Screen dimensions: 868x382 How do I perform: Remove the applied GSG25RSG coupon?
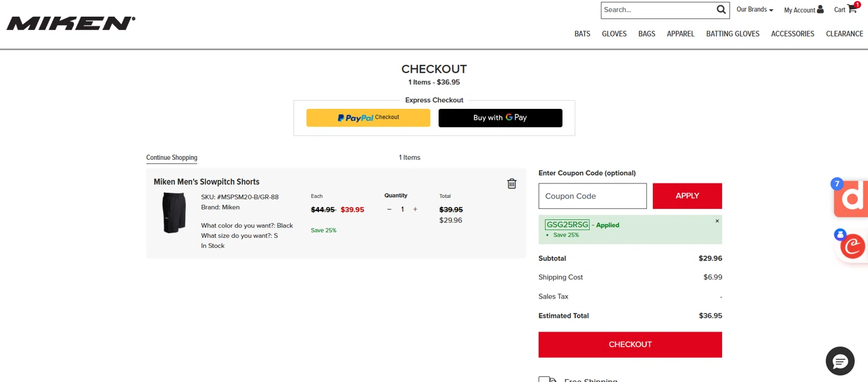tap(717, 221)
